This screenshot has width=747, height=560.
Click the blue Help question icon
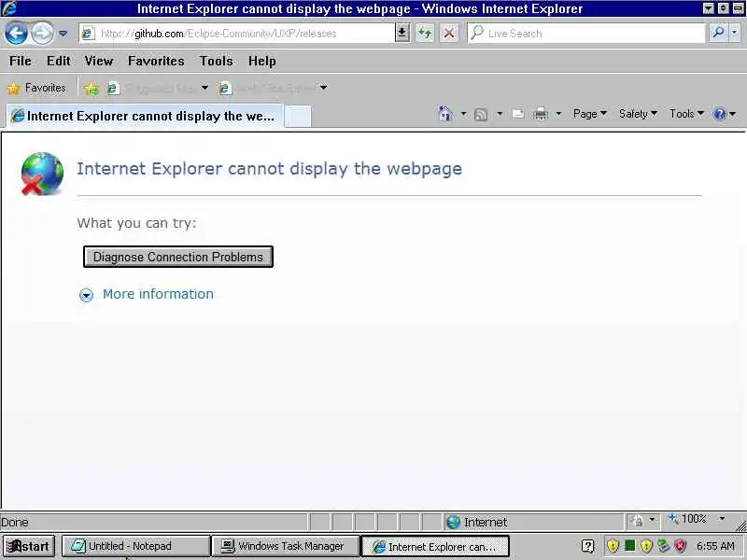[719, 114]
